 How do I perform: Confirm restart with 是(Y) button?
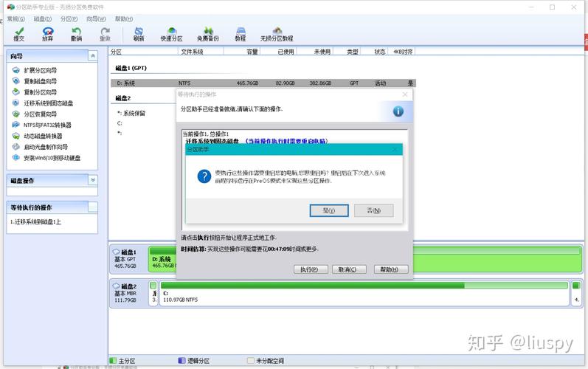(329, 210)
